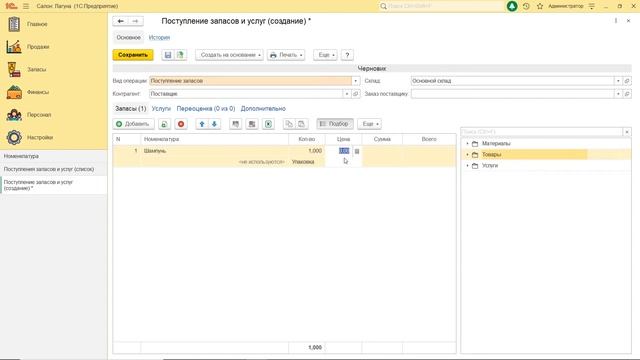Screen dimensions: 640x360
Task: Click the back arrow navigation button
Action: (x=121, y=21)
